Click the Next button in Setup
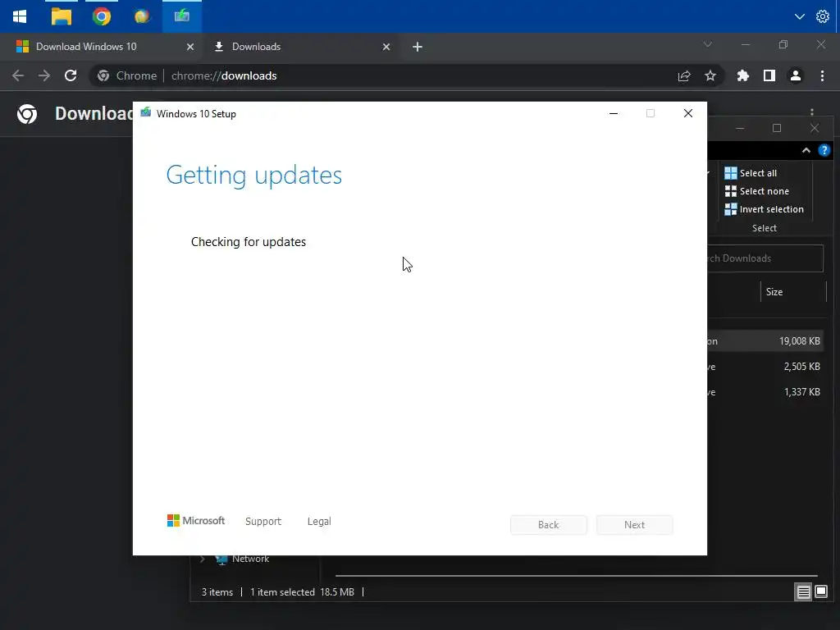The height and width of the screenshot is (630, 840). pyautogui.click(x=634, y=525)
